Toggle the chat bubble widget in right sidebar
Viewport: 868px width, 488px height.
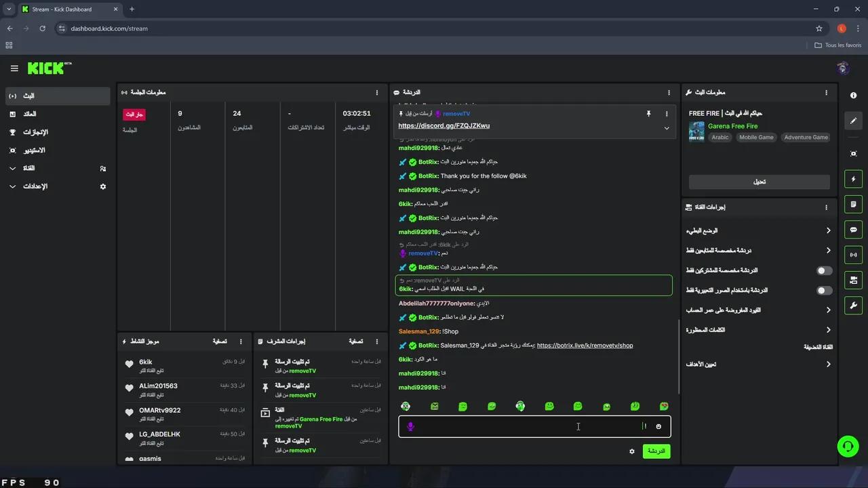coord(853,230)
